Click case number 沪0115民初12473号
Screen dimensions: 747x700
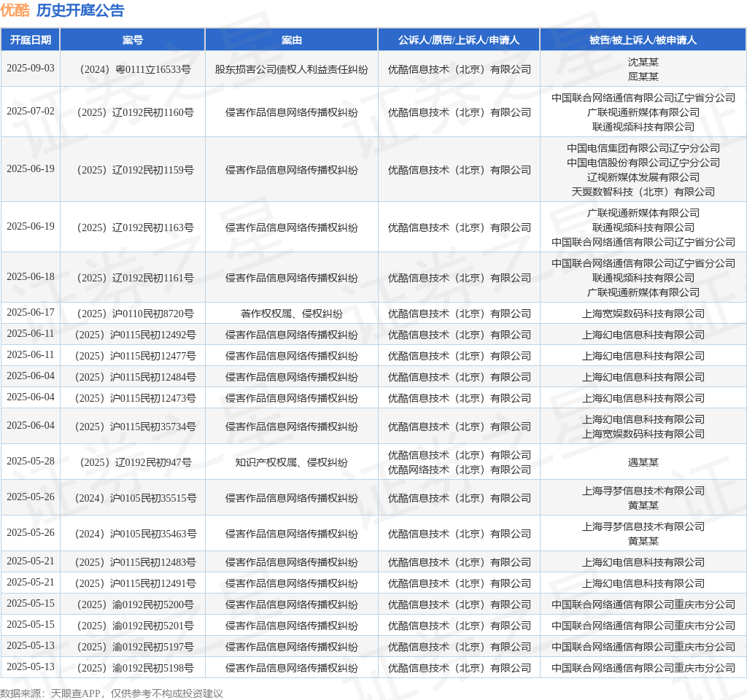tap(135, 398)
